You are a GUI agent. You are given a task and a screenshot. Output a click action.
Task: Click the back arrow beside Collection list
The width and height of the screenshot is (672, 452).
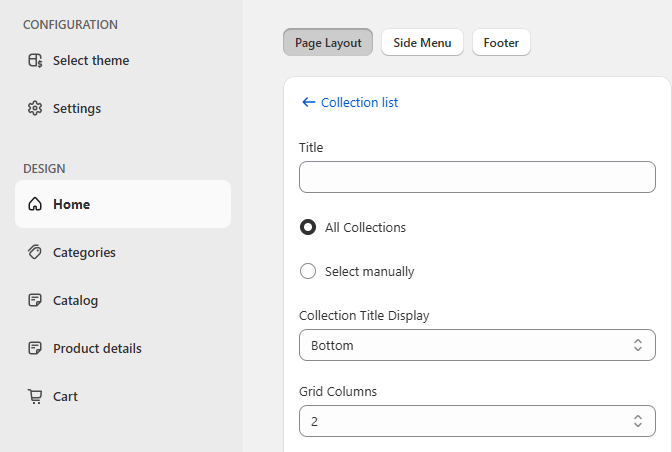tap(309, 102)
